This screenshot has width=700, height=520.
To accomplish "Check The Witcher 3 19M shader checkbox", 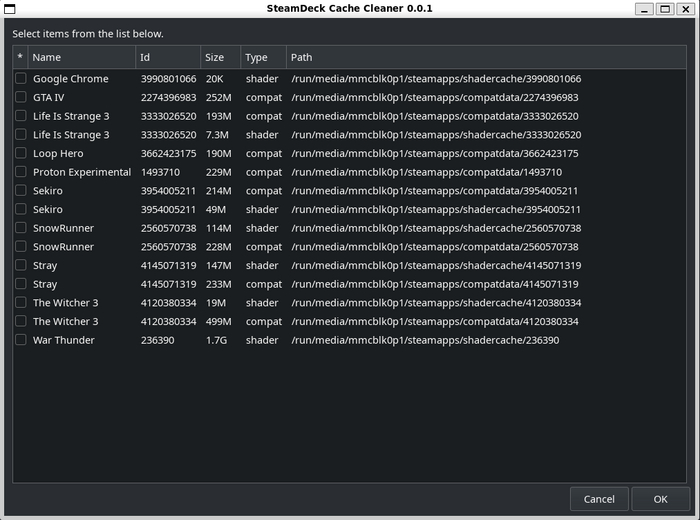I will [21, 302].
